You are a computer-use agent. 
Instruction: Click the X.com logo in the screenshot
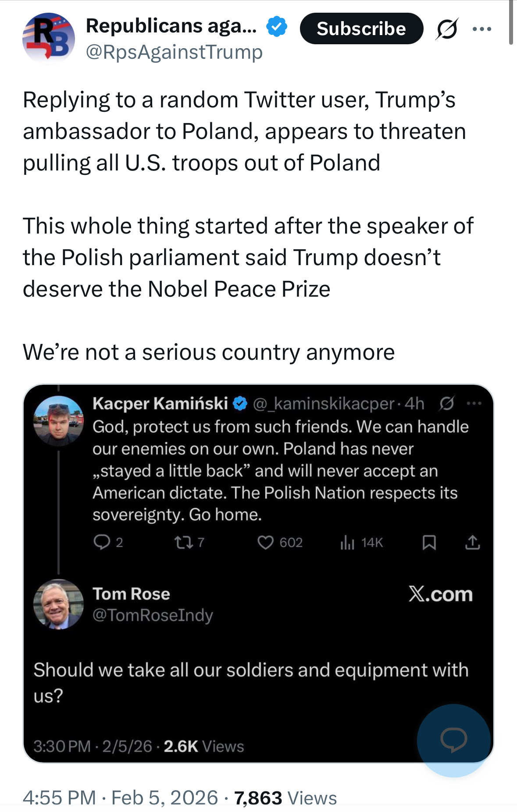[440, 594]
